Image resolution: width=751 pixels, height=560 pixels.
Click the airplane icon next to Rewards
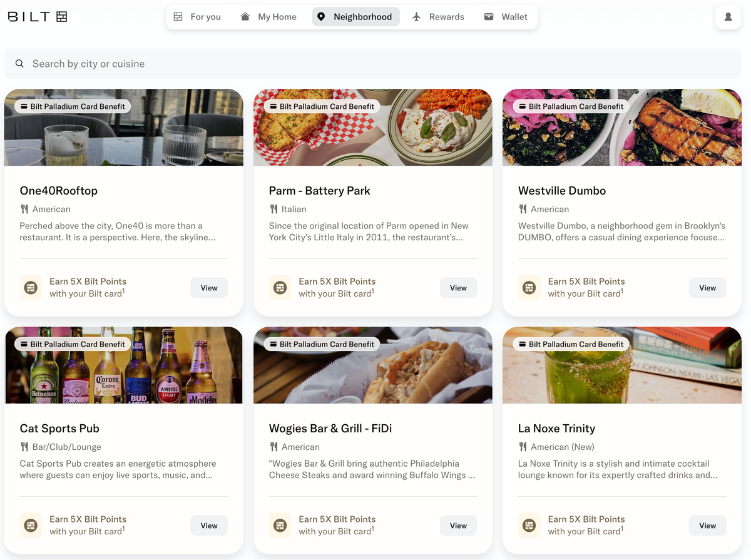pos(417,16)
